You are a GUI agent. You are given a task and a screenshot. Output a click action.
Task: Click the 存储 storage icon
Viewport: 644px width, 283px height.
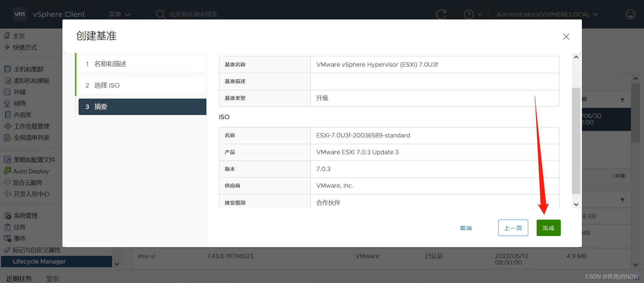[x=7, y=92]
